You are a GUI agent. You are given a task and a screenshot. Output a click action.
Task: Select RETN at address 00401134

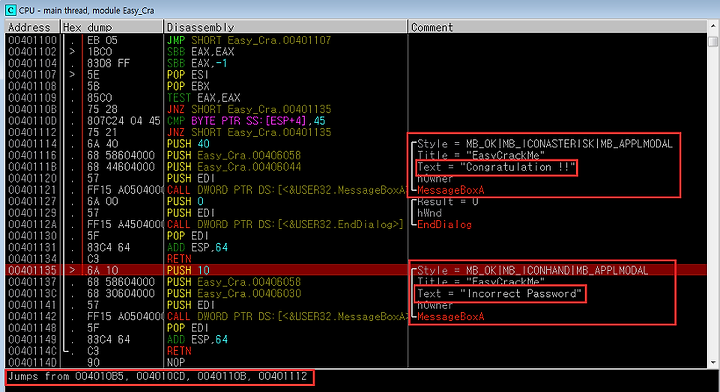pyautogui.click(x=179, y=259)
